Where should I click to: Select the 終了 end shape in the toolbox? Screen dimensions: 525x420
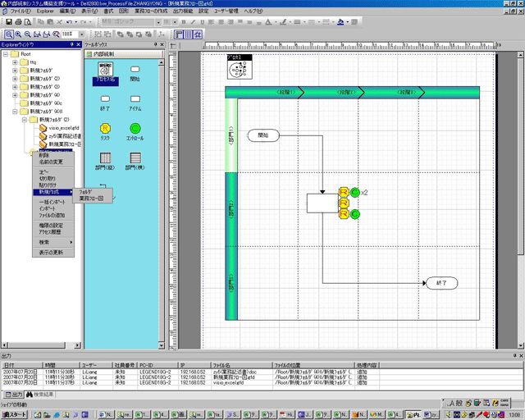[x=105, y=99]
